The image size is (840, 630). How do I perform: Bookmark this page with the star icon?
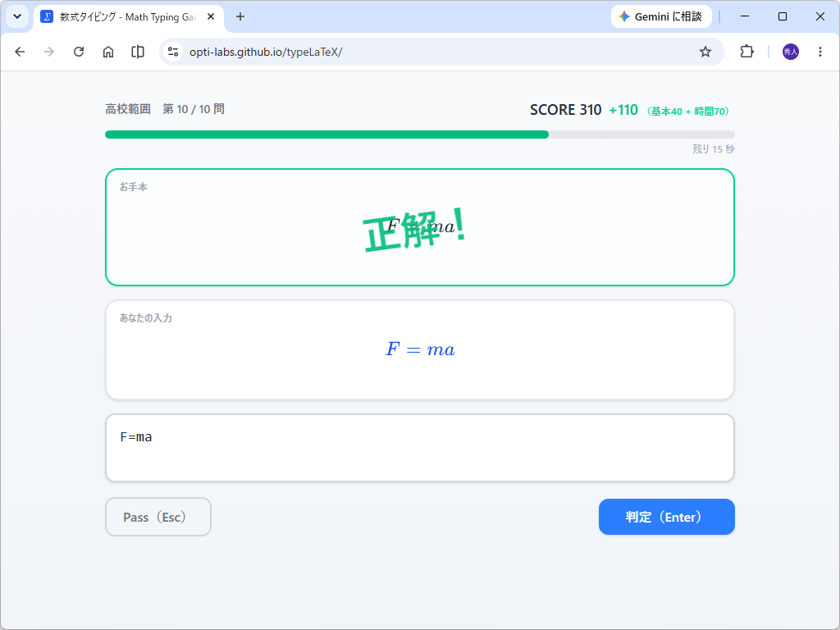pos(705,52)
